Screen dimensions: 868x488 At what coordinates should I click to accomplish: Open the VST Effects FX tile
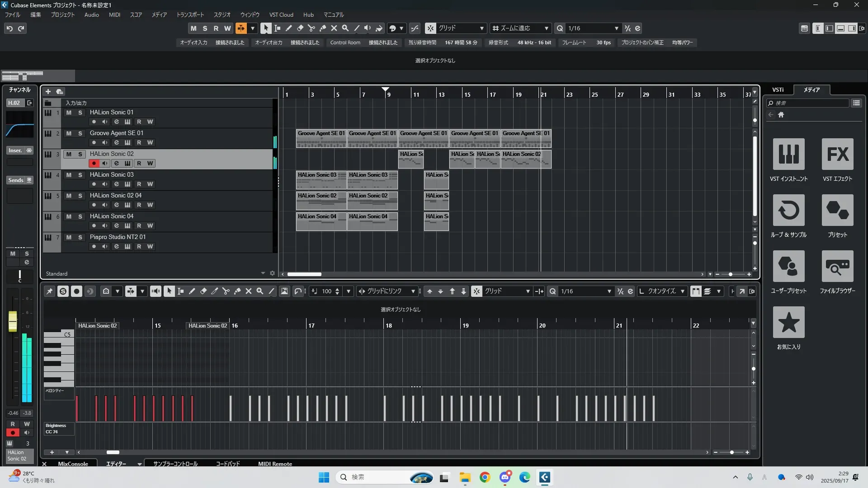(x=837, y=155)
